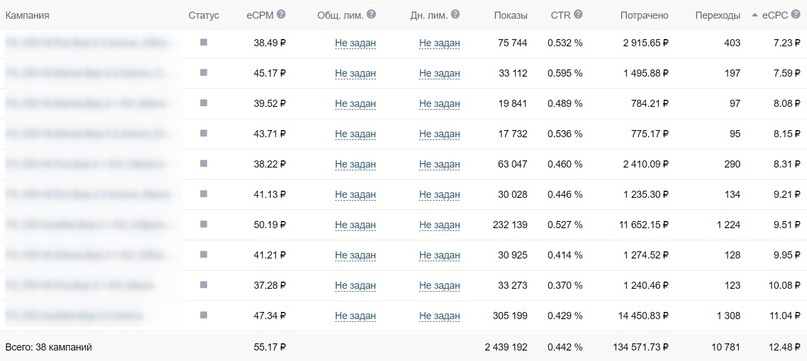Toggle status square in the 50.19 ₽ eCPM row
807x361 pixels.
tap(204, 224)
